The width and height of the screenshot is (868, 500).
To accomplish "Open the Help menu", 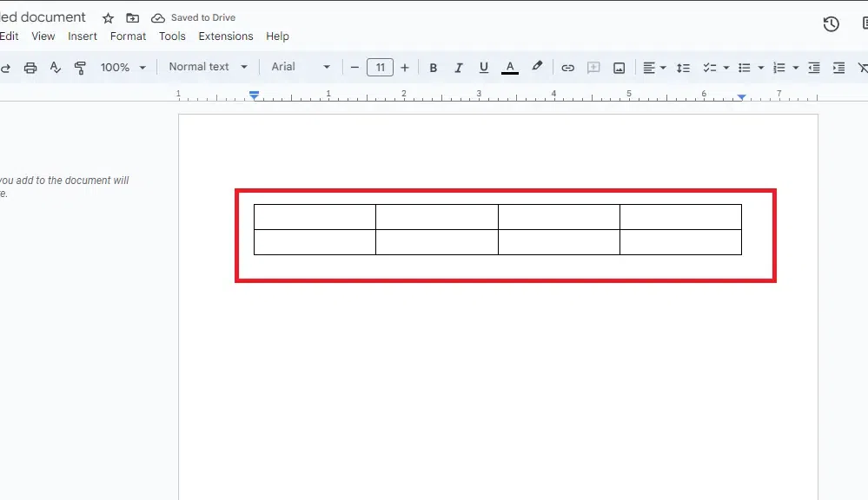I will click(x=277, y=36).
